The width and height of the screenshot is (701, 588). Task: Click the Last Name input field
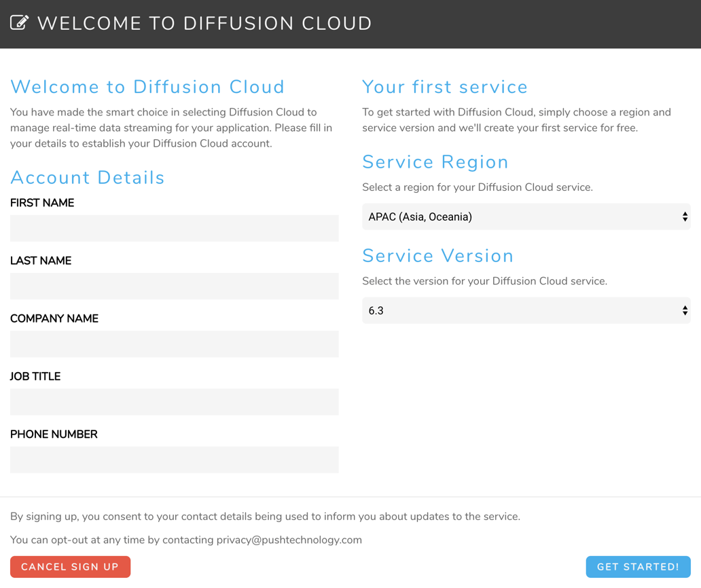pos(174,286)
